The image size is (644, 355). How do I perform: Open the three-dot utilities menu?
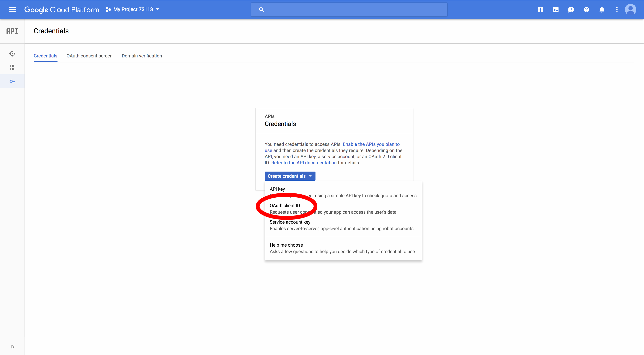(617, 10)
